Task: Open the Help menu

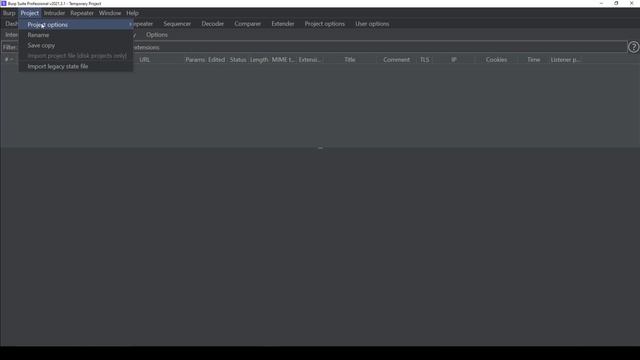Action: click(x=132, y=13)
